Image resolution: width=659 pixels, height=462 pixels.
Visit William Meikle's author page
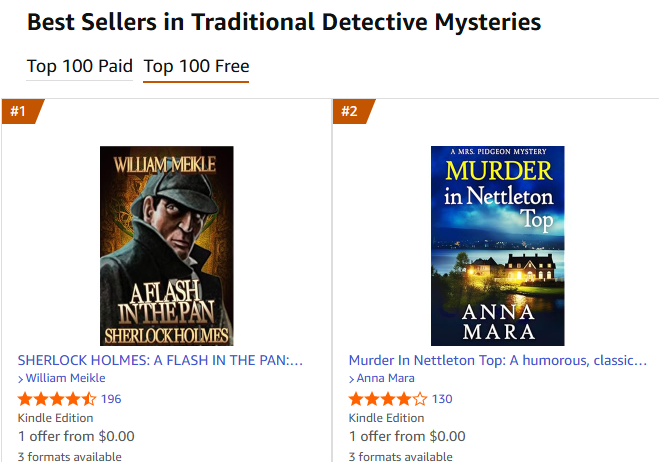pos(65,379)
